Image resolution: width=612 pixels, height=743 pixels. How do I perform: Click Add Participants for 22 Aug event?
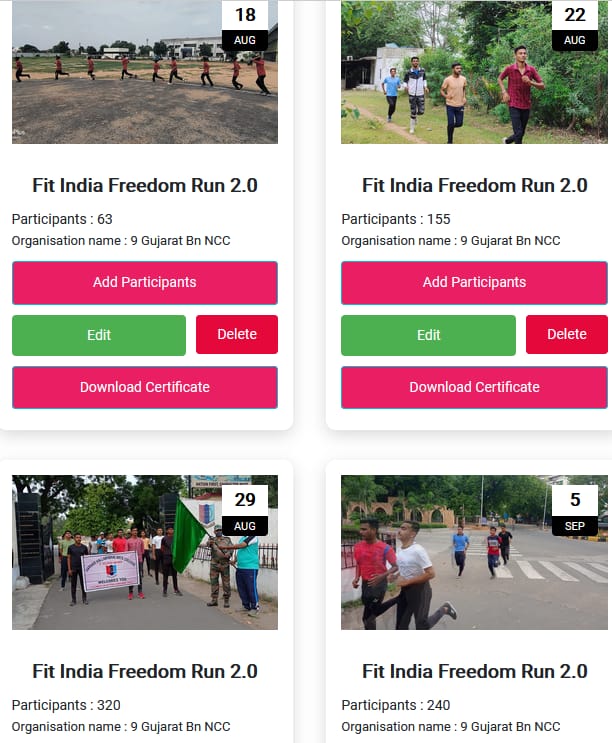pos(474,282)
